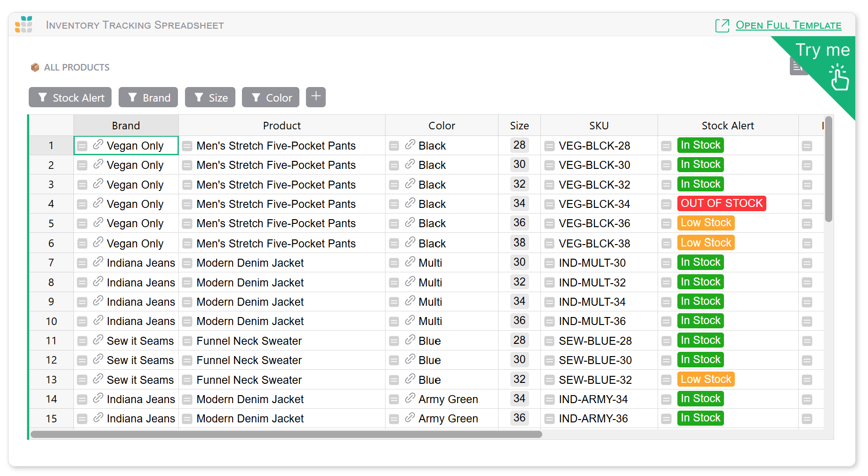Click the link icon beside Vegan Only in row 1
This screenshot has width=868, height=476.
tap(98, 144)
